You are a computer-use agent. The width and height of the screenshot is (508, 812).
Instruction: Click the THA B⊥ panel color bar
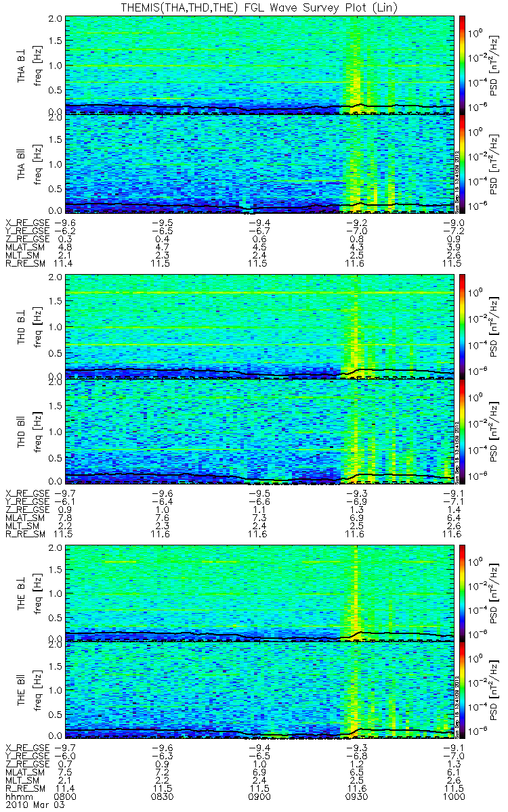point(463,64)
